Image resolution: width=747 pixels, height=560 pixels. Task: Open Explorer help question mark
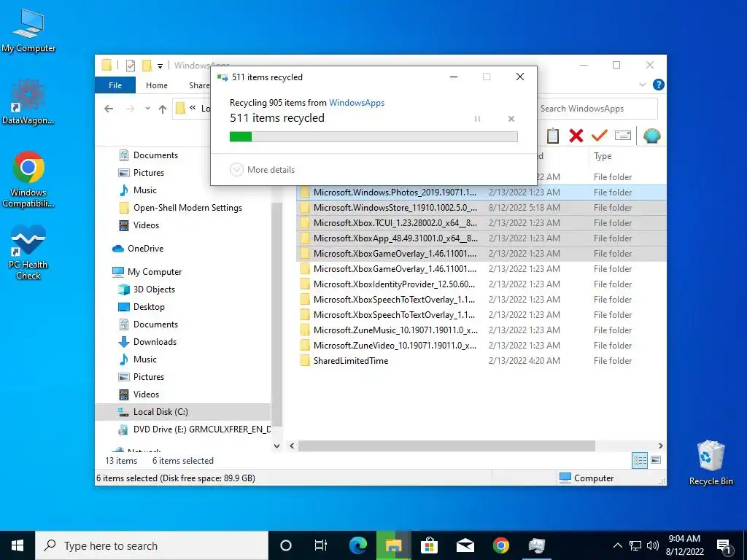pos(659,85)
